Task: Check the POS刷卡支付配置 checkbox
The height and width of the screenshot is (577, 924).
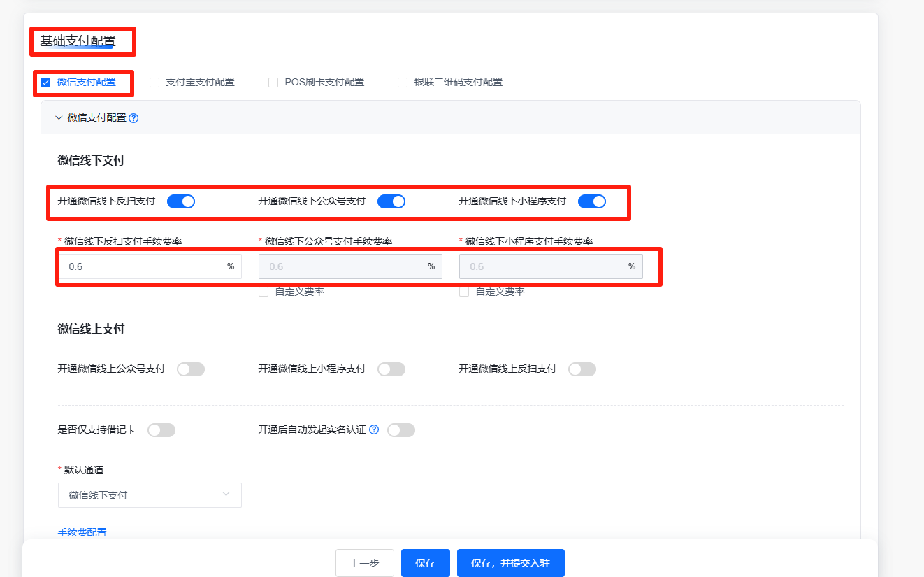Action: [273, 83]
